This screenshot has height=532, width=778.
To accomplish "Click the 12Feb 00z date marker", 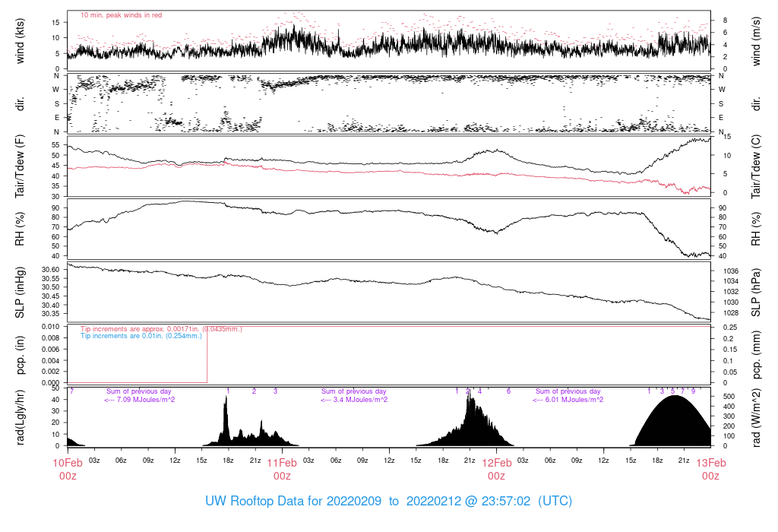I will [496, 469].
